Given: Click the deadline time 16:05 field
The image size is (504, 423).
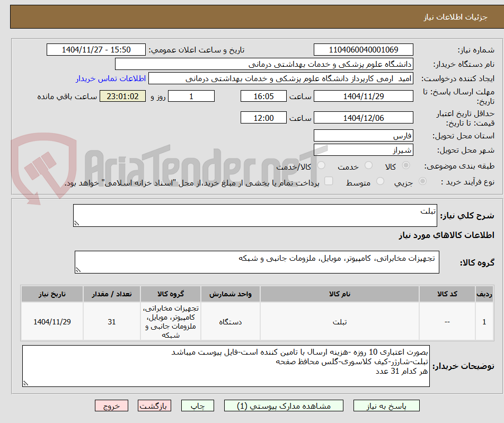Looking at the screenshot, I should pos(263,96).
